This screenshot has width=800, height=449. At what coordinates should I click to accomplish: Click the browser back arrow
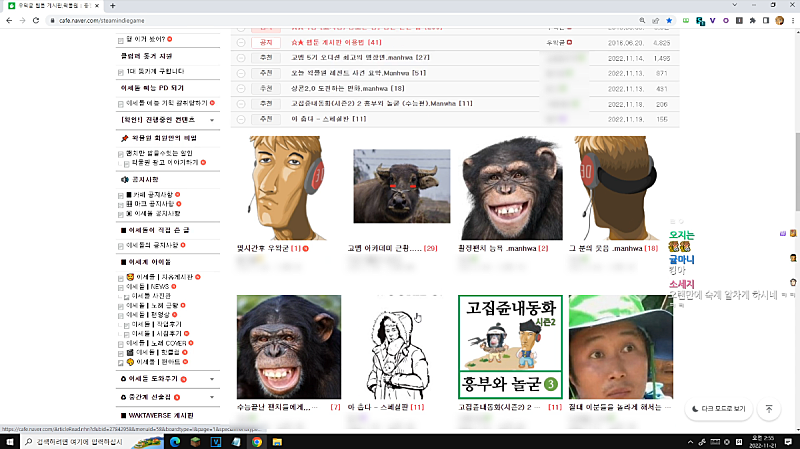tap(11, 20)
